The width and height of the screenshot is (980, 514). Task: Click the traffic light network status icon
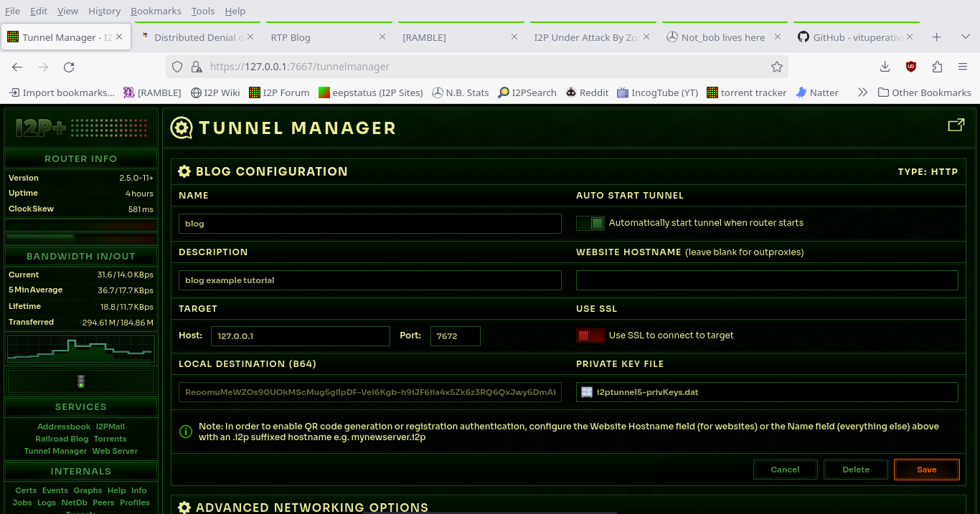(x=81, y=381)
